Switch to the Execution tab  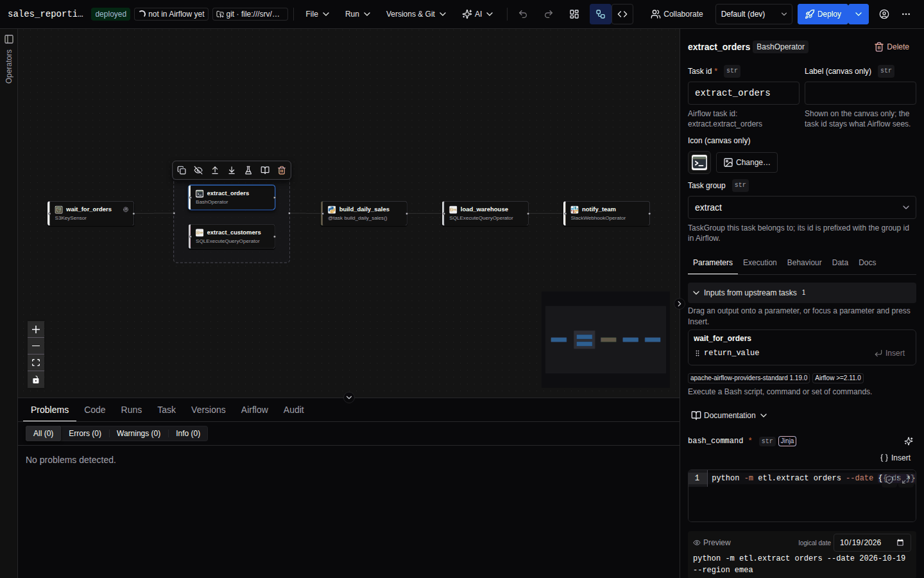[x=760, y=263]
